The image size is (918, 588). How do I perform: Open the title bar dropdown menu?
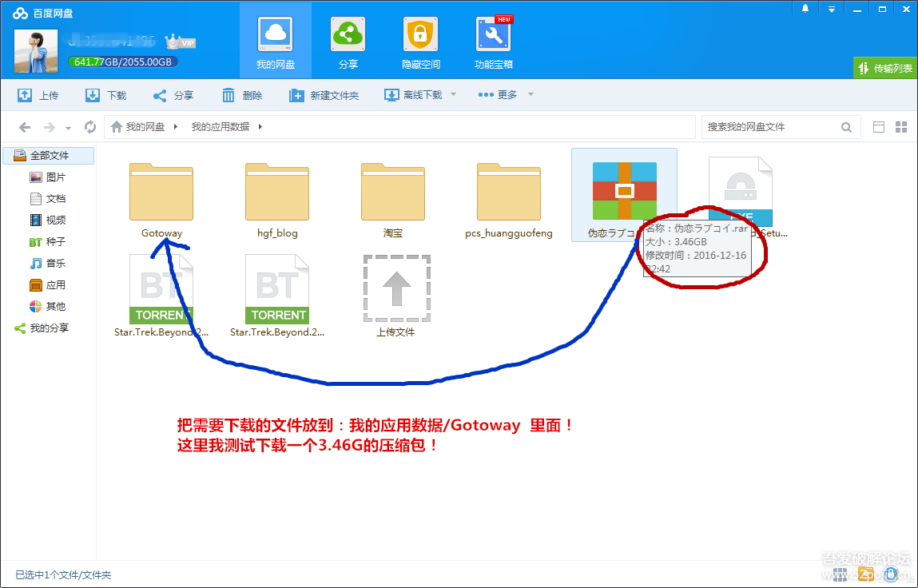831,9
